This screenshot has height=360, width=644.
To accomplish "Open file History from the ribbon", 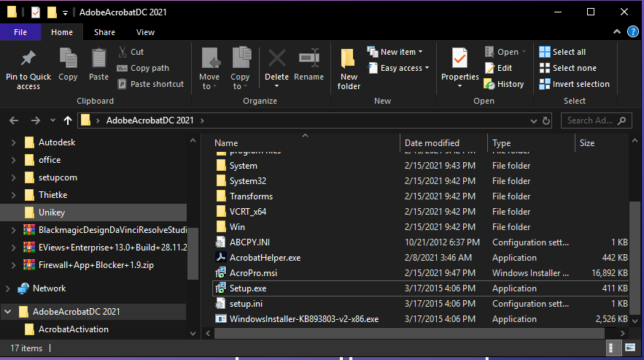I will pos(504,84).
